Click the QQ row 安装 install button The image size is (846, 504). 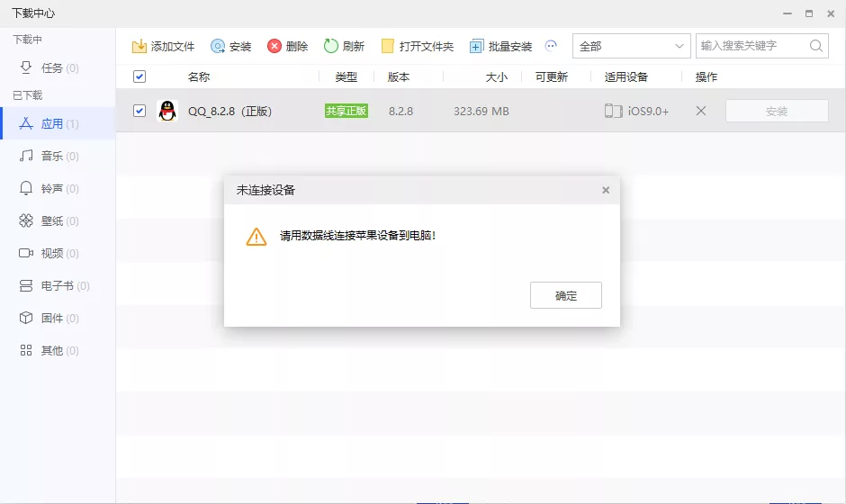pos(777,111)
